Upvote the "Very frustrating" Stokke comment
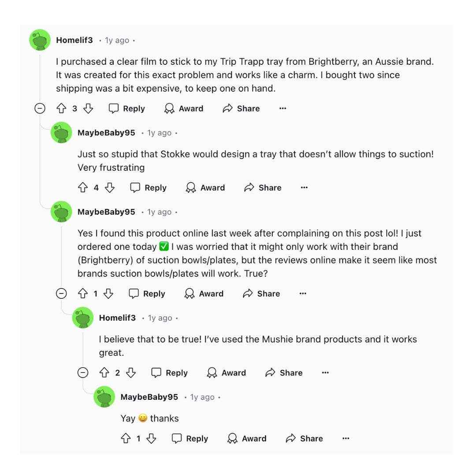The height and width of the screenshot is (476, 476). point(83,188)
